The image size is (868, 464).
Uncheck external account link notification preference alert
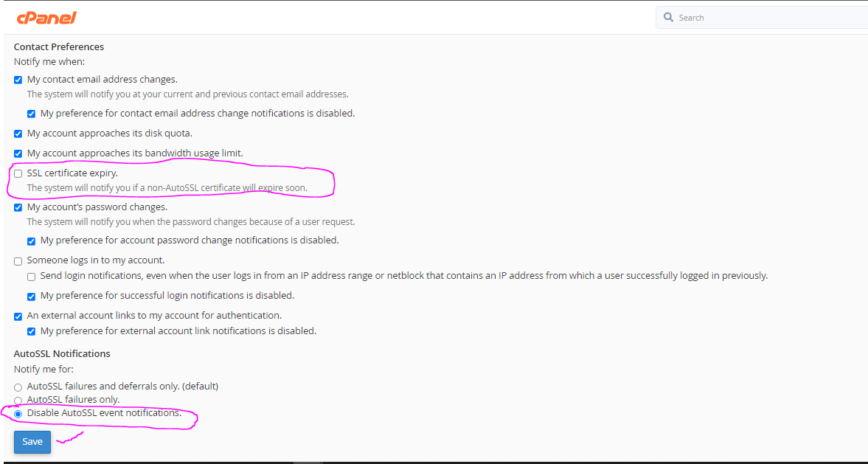31,330
